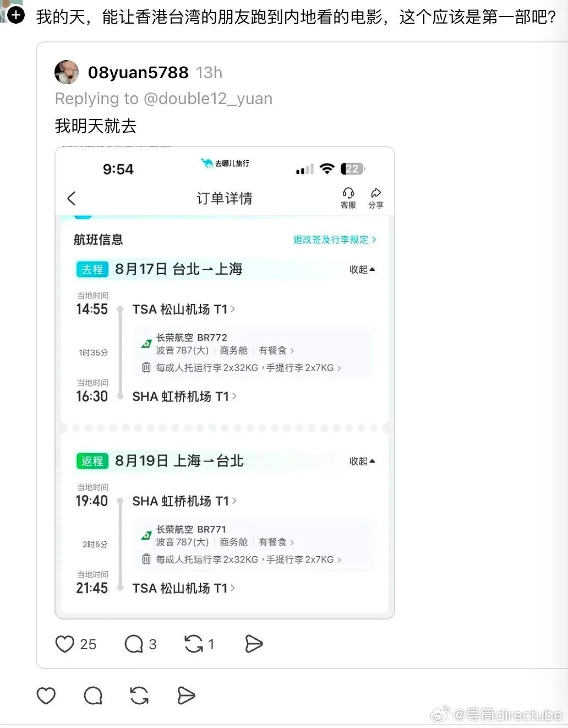
Task: Like the quoted reply with 25 likes
Action: 65,644
